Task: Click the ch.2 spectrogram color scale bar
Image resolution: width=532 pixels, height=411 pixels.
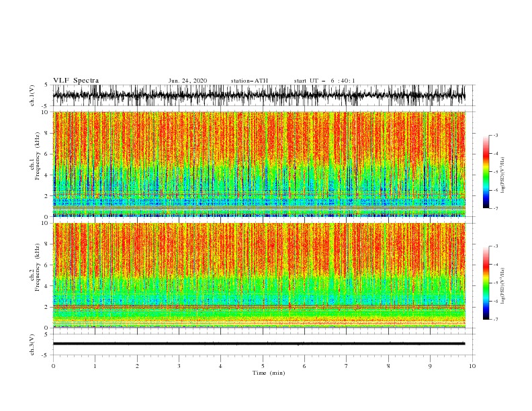Action: 486,283
